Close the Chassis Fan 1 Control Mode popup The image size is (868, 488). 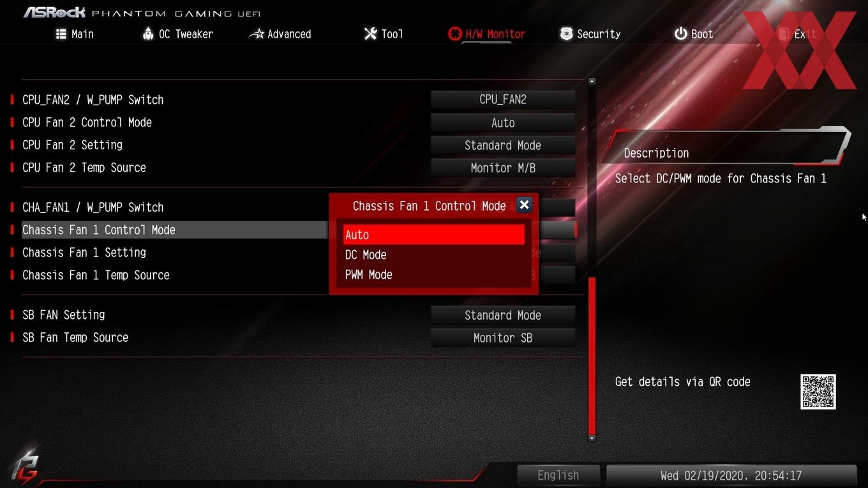(x=524, y=205)
